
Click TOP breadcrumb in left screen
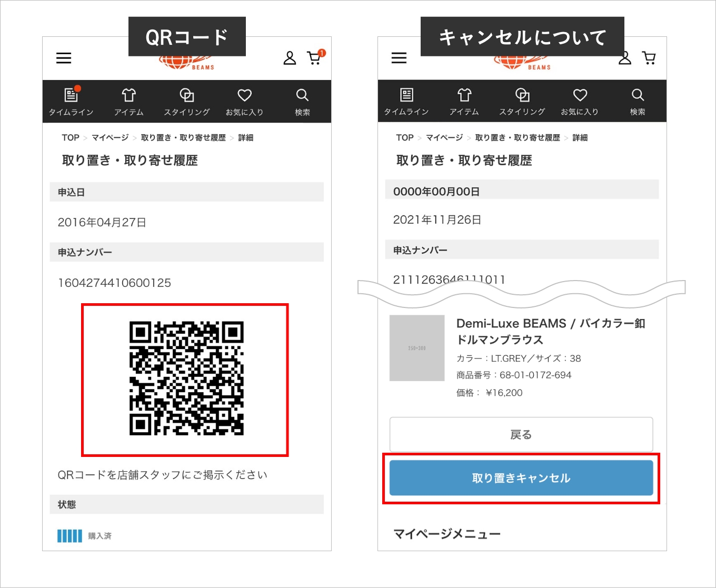(71, 137)
